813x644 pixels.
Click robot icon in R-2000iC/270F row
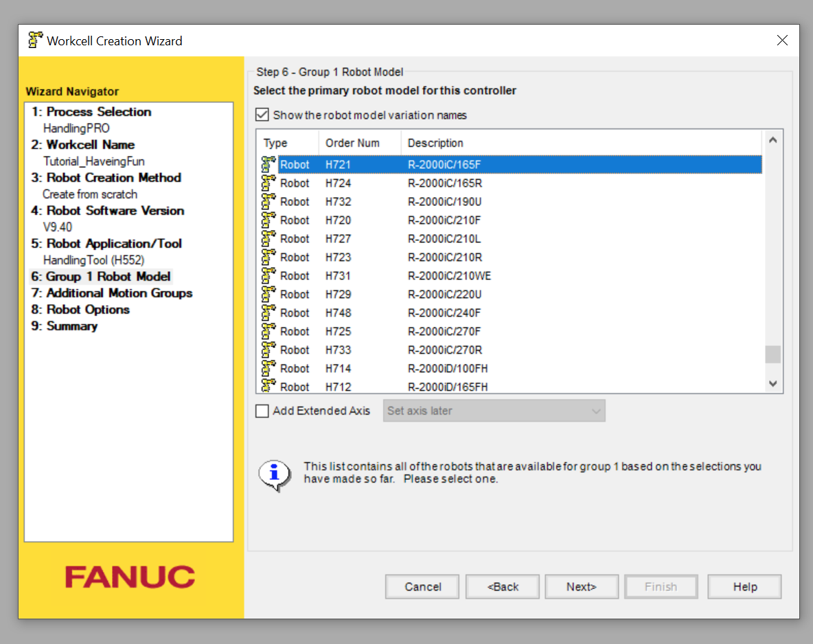pos(268,332)
